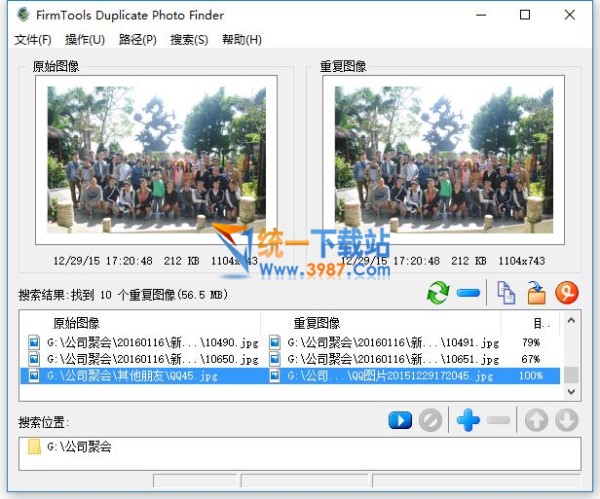
Task: Open the 帮助(H) menu
Action: pyautogui.click(x=242, y=40)
